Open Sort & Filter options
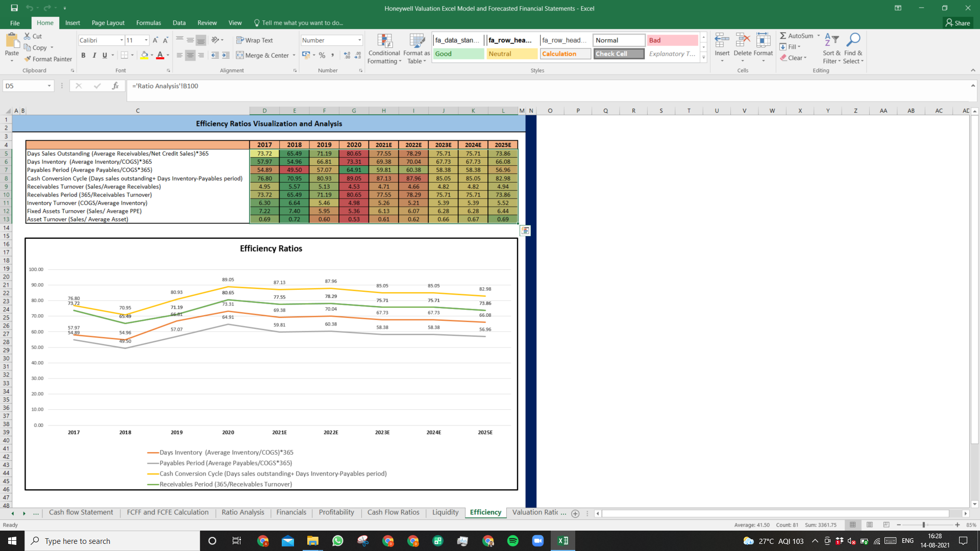 (x=831, y=49)
